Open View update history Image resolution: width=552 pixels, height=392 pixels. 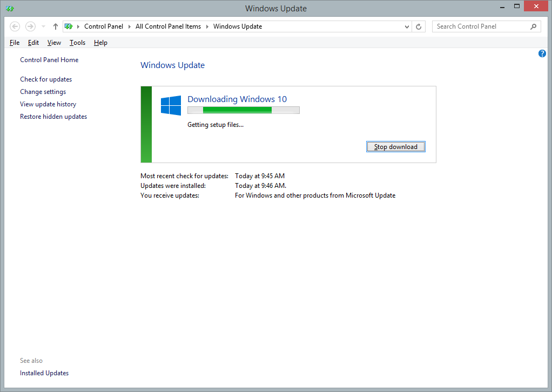coord(48,104)
